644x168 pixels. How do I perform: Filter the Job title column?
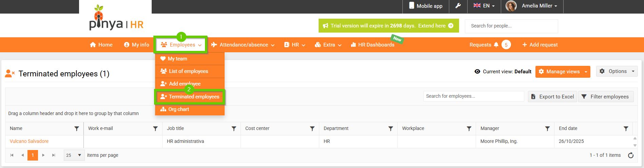(x=234, y=129)
